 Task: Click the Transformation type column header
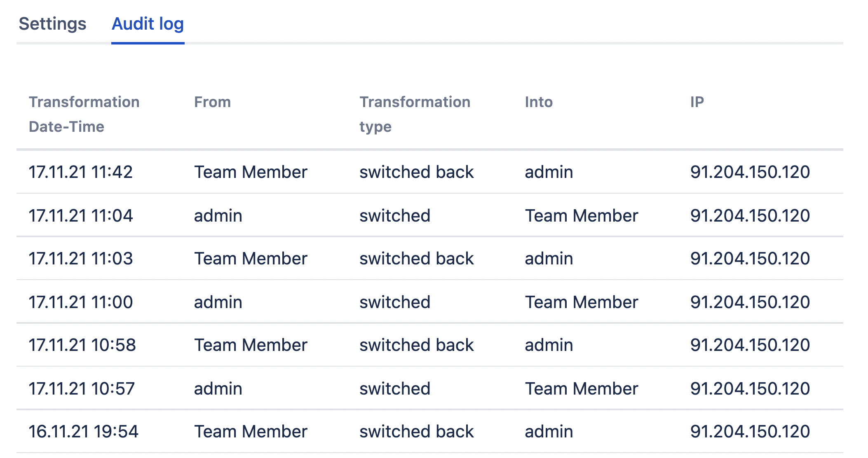tap(415, 114)
